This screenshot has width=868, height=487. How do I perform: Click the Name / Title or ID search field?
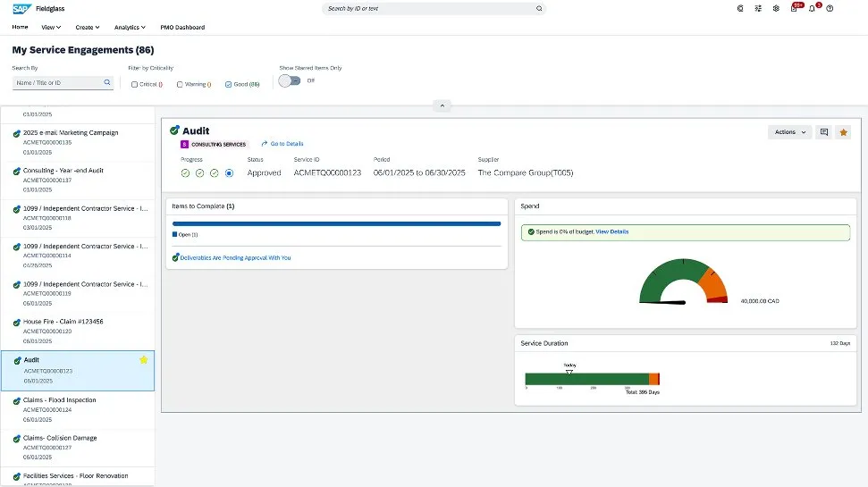57,82
